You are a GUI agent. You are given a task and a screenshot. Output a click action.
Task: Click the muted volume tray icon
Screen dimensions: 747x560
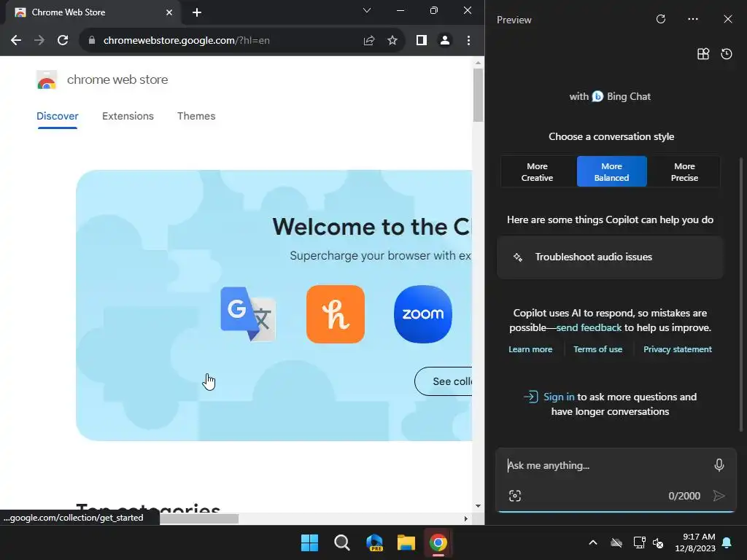[658, 542]
